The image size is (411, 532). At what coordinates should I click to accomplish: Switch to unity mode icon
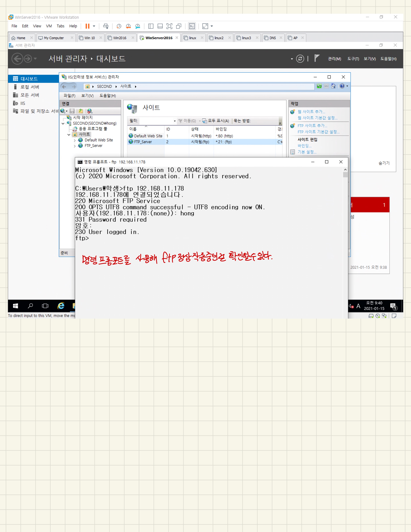click(x=179, y=26)
